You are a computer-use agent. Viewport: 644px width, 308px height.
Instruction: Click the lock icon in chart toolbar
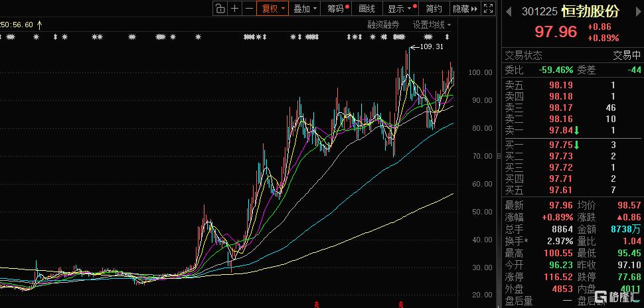[220, 9]
